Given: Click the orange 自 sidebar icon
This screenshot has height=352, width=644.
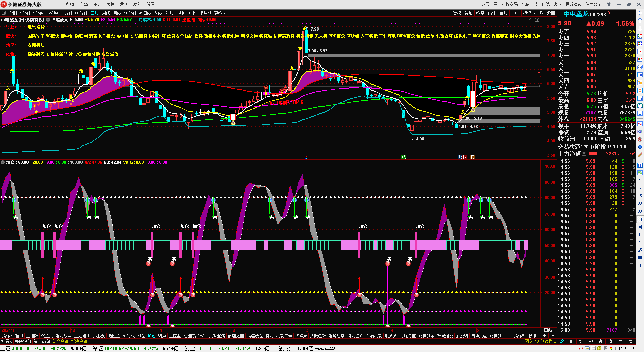Looking at the screenshot, I should click(640, 91).
